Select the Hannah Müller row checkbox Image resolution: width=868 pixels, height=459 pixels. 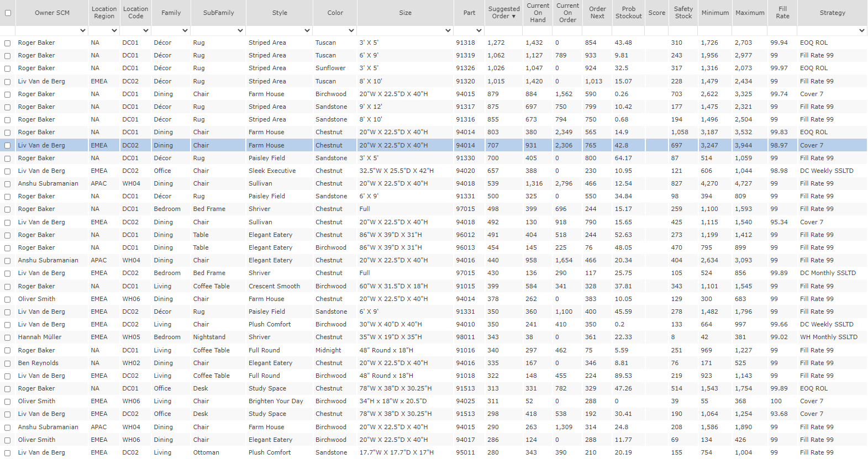[8, 337]
